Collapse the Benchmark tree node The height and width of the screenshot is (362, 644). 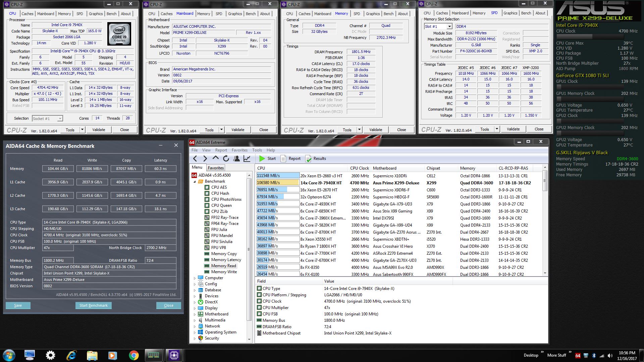click(195, 181)
